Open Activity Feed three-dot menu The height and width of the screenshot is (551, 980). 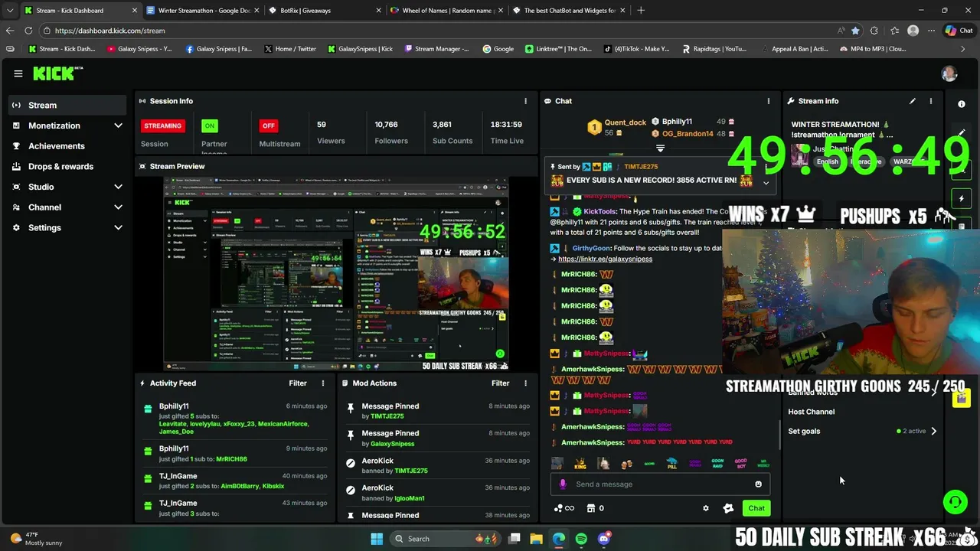(x=323, y=383)
